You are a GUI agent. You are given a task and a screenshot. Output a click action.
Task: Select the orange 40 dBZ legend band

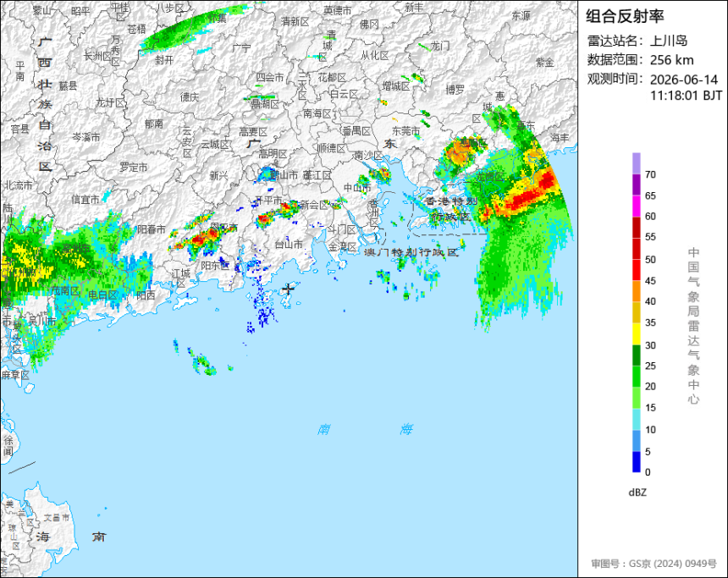[x=636, y=291]
